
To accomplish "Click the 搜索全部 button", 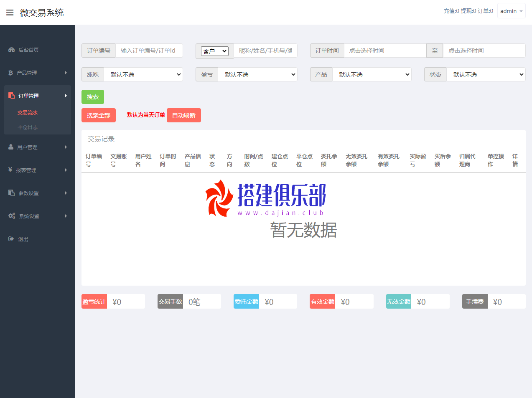I will click(99, 115).
